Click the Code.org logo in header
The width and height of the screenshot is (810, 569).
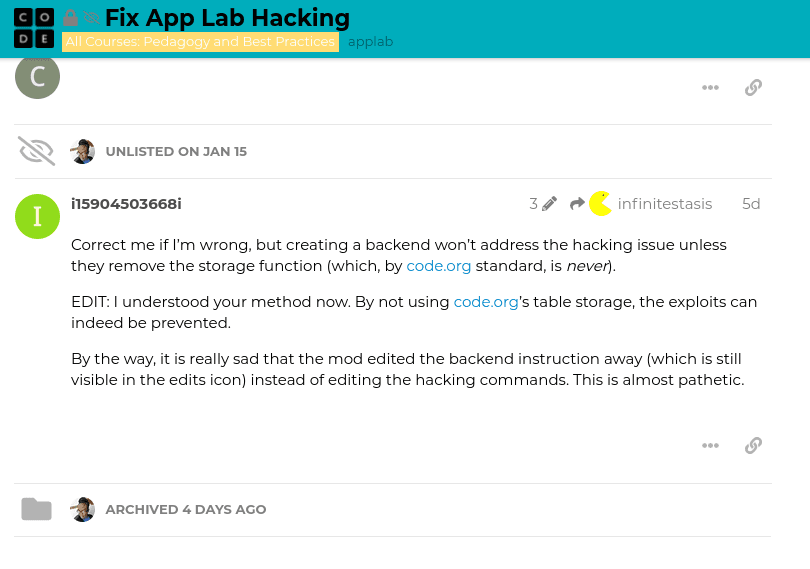click(34, 28)
